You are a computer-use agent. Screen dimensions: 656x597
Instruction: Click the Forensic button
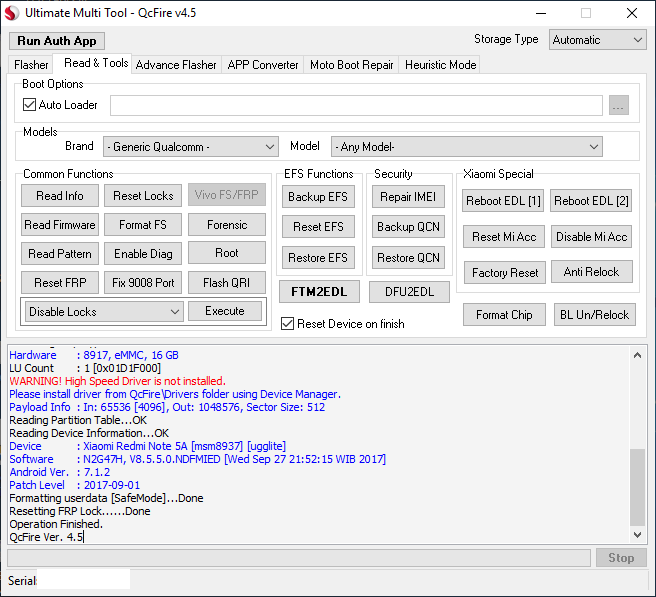tap(227, 225)
